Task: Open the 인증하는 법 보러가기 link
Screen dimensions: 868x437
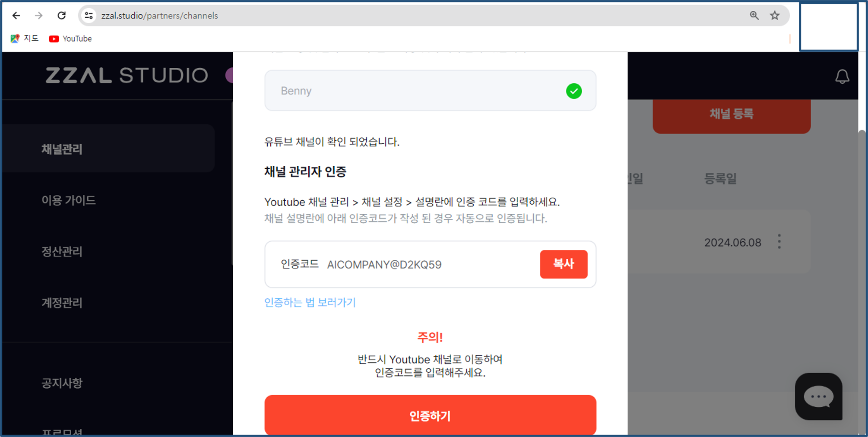Action: point(310,302)
